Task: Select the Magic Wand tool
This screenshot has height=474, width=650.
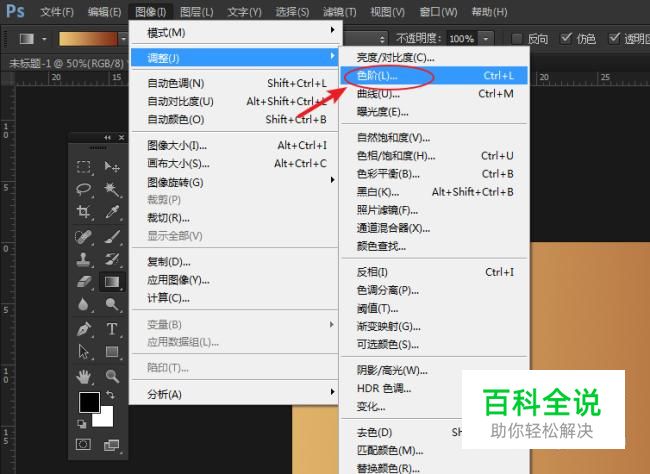Action: 112,189
